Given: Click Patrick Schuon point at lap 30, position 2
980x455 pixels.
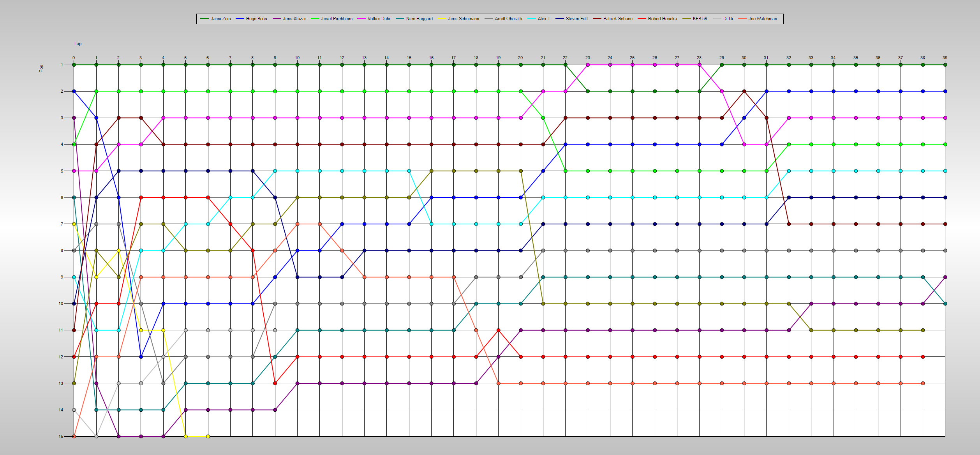Looking at the screenshot, I should tap(744, 91).
